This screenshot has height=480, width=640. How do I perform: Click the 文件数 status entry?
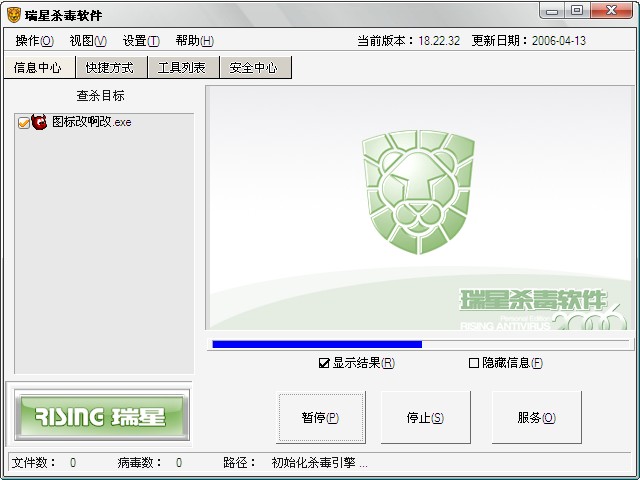pos(44,462)
